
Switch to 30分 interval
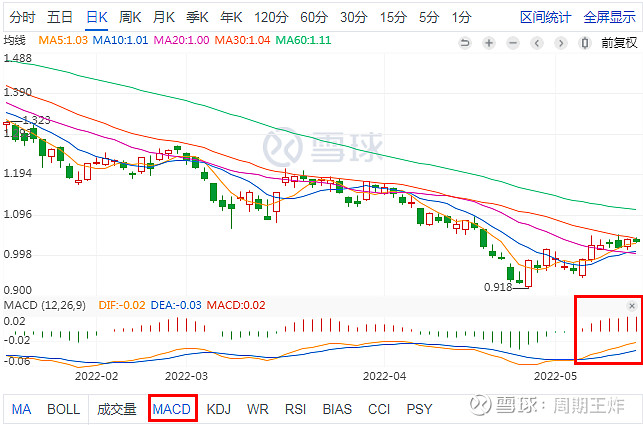coord(353,17)
